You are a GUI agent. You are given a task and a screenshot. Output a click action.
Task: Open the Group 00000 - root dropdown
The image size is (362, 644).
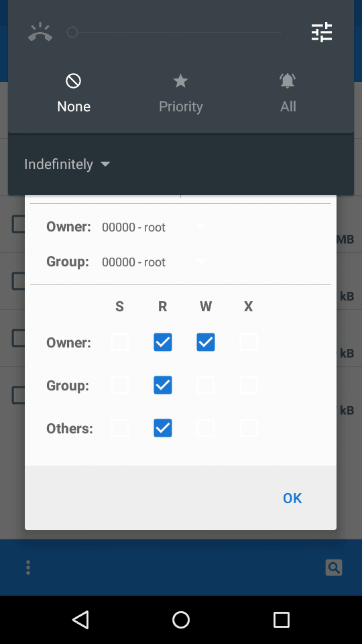(x=154, y=262)
